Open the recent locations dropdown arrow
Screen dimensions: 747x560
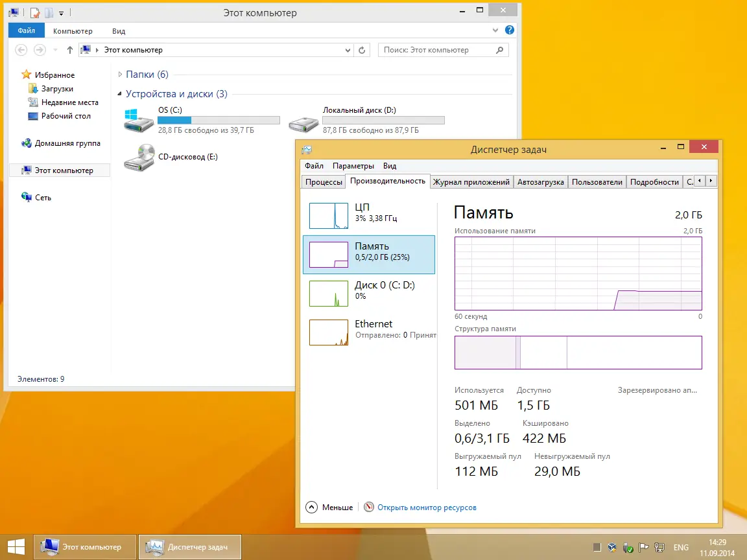pos(55,49)
